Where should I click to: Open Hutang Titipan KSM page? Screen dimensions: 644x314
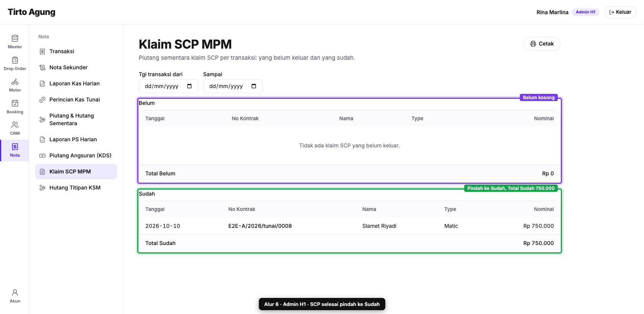pos(76,188)
